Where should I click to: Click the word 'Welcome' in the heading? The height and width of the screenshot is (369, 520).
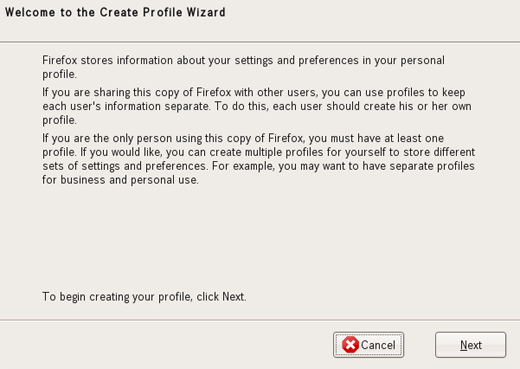(x=30, y=12)
